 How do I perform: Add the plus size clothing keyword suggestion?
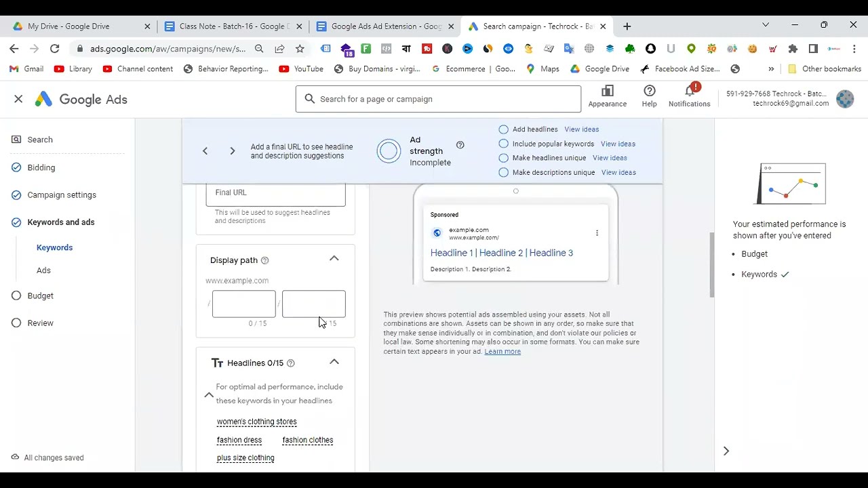tap(245, 458)
